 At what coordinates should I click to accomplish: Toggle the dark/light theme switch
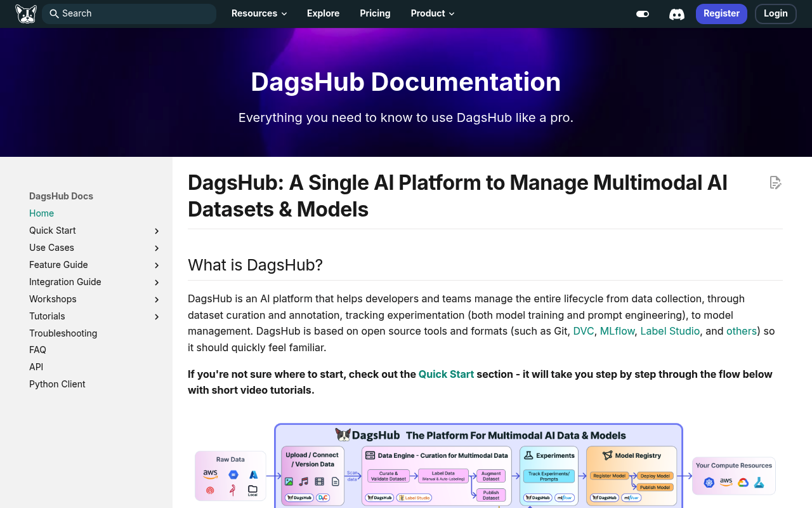(643, 14)
